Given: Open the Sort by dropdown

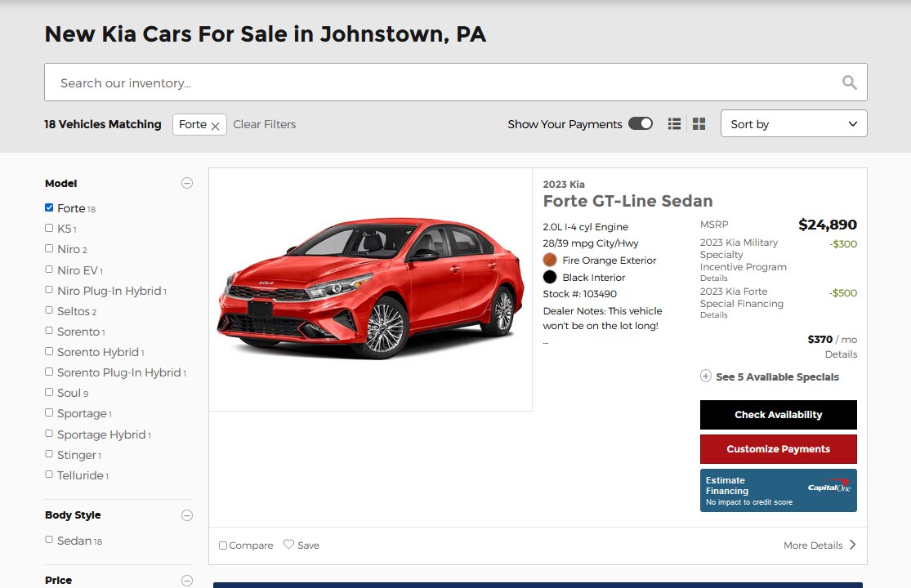Looking at the screenshot, I should 793,123.
